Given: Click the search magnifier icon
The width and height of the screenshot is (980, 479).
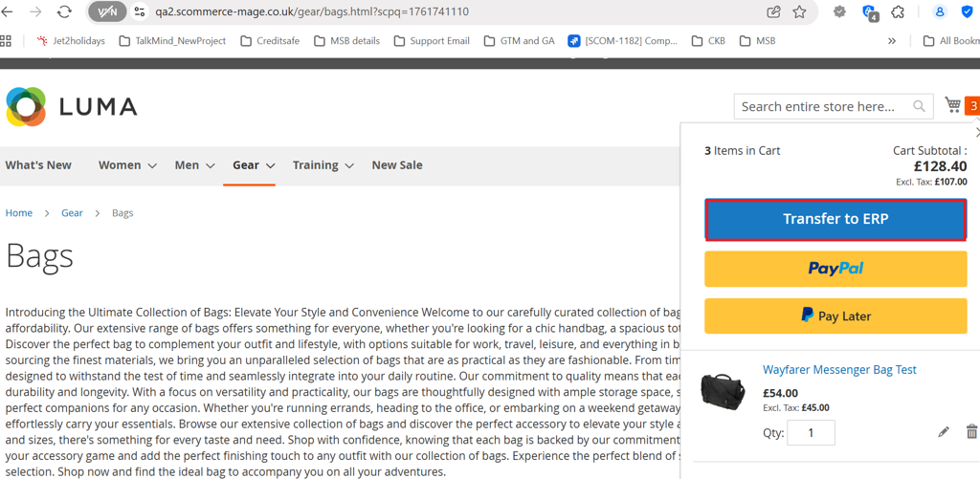Looking at the screenshot, I should pyautogui.click(x=919, y=106).
